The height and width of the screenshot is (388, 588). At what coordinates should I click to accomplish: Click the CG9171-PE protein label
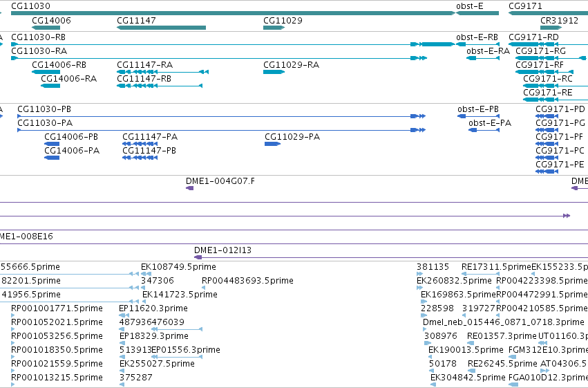[x=560, y=165]
